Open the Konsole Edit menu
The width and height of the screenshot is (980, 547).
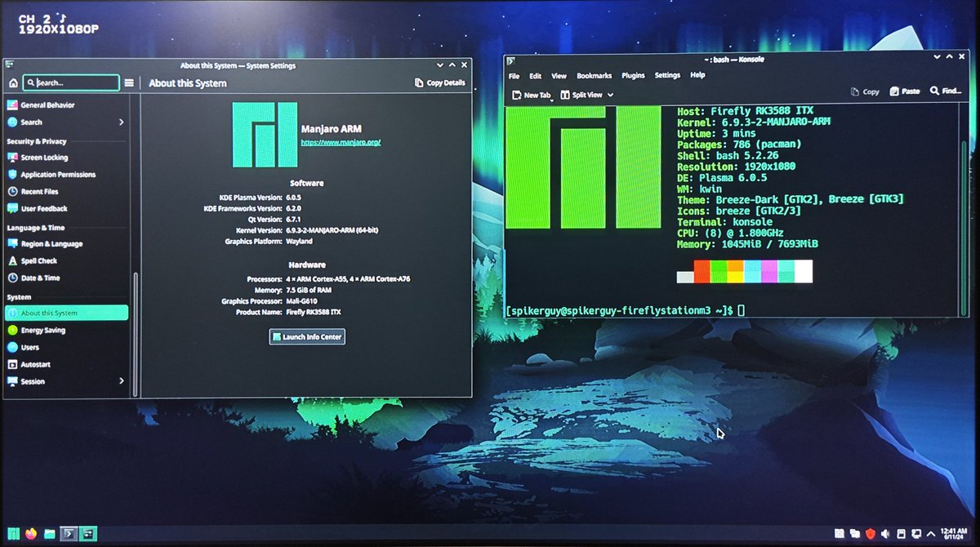click(535, 76)
